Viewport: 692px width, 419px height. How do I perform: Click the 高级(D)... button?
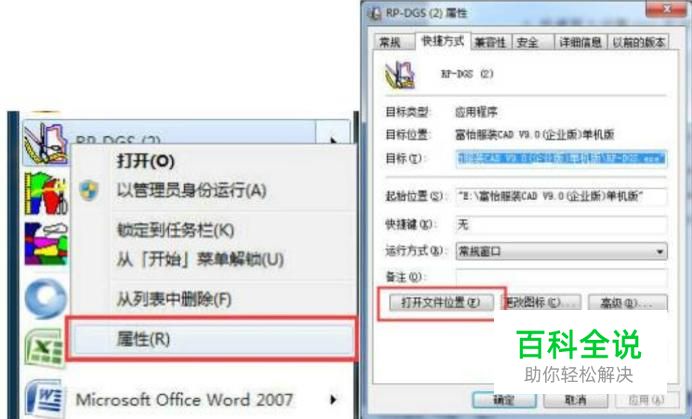[x=628, y=303]
